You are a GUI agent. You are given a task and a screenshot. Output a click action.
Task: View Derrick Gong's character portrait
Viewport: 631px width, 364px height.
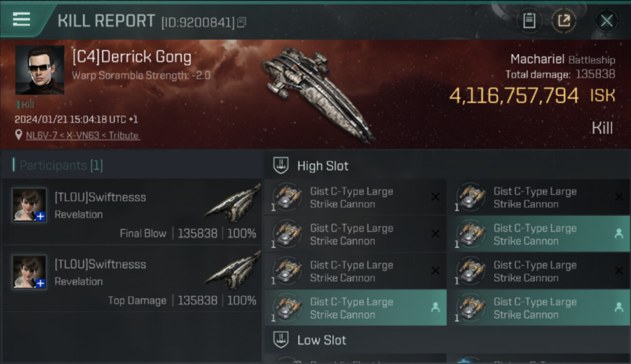(x=40, y=70)
